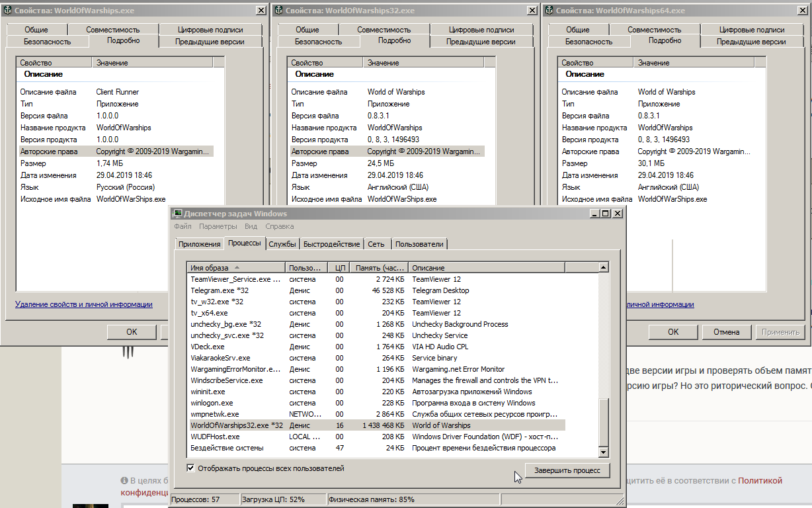Select Язык row in WorldOfWarships32.exe properties
The image size is (812, 508).
[386, 187]
